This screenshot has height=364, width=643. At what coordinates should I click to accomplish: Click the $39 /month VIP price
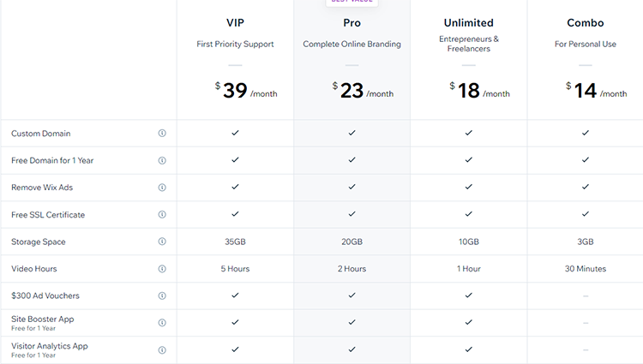[x=246, y=90]
